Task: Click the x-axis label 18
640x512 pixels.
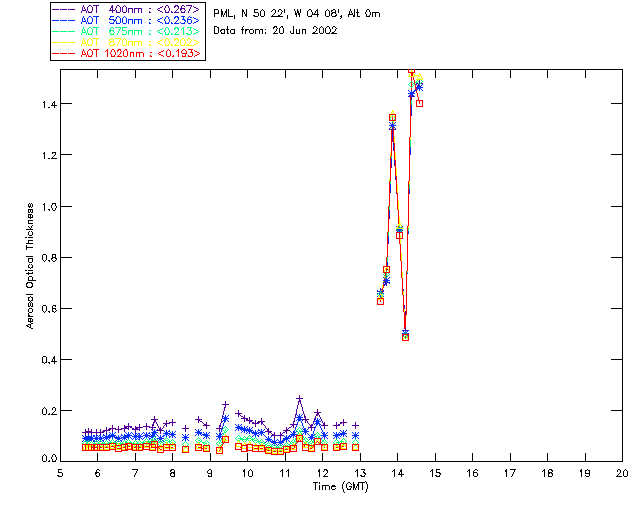Action: [x=547, y=473]
